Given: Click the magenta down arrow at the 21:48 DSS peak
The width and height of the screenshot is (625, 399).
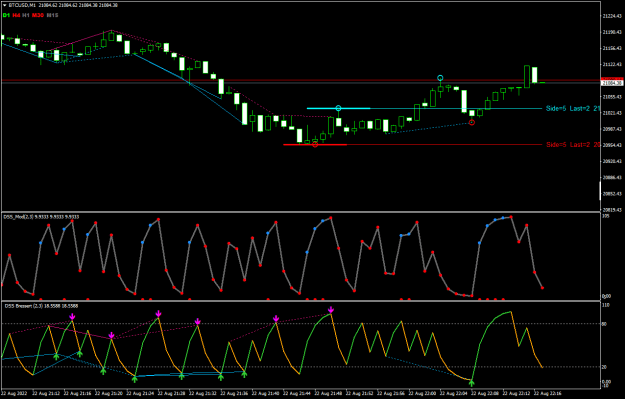Looking at the screenshot, I should (331, 310).
